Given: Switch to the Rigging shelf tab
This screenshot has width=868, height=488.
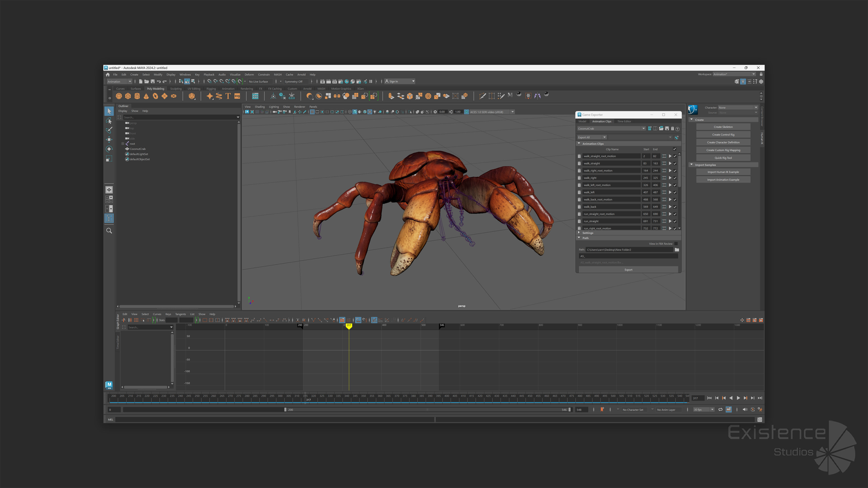Looking at the screenshot, I should (211, 89).
